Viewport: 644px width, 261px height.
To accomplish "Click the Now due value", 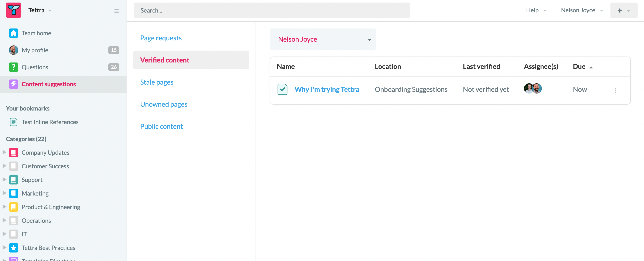I will point(580,89).
